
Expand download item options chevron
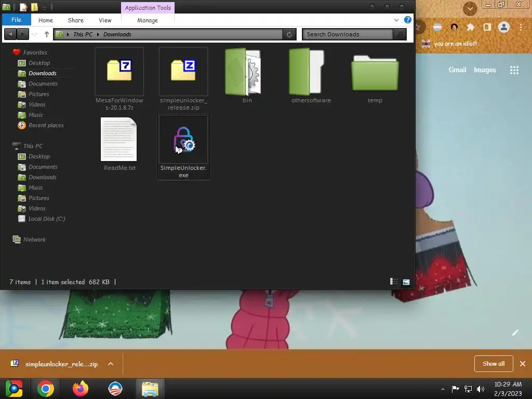pos(111,364)
